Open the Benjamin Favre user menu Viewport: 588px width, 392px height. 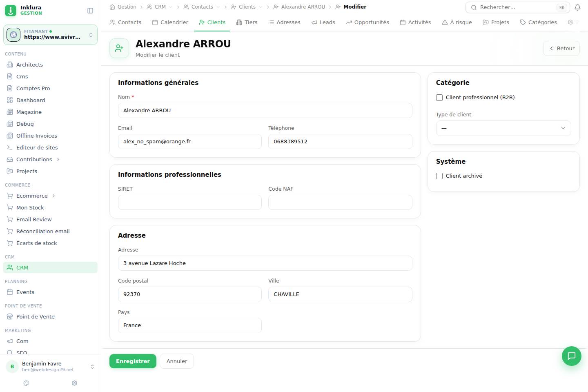coord(50,366)
